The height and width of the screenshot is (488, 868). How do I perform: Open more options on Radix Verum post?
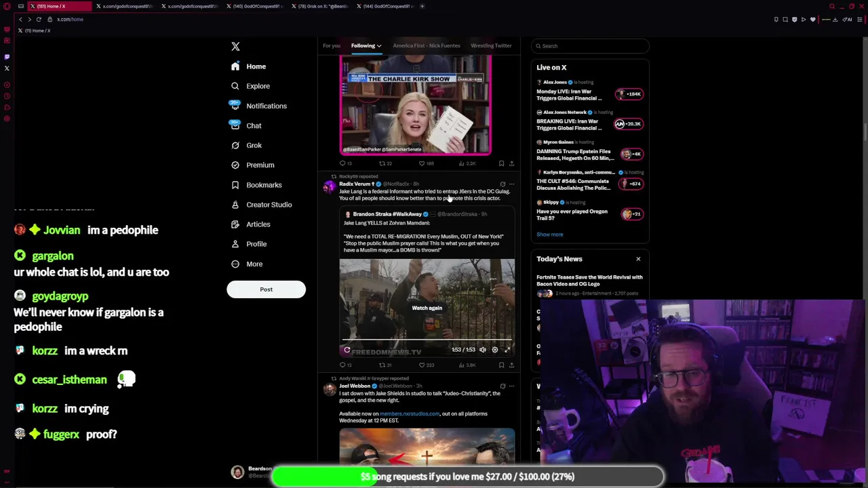pyautogui.click(x=511, y=184)
